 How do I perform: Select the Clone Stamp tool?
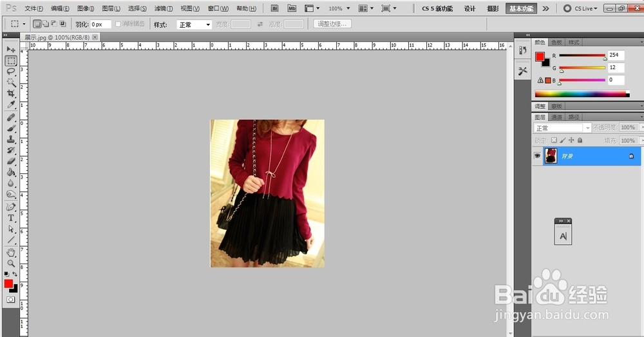point(11,139)
